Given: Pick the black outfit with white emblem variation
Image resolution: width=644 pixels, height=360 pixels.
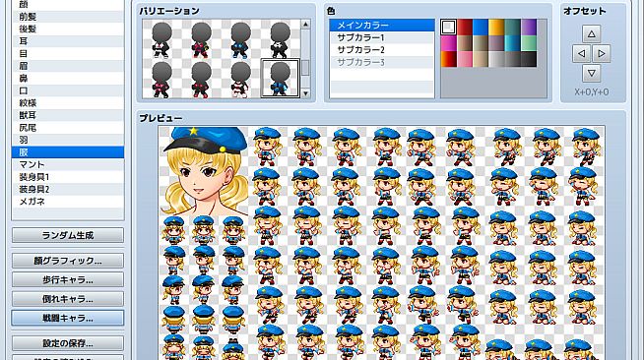Looking at the screenshot, I should pos(280,39).
